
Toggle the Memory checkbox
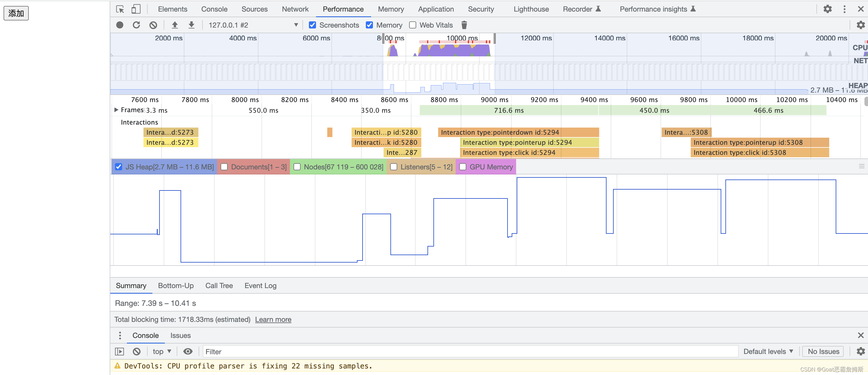pos(369,25)
